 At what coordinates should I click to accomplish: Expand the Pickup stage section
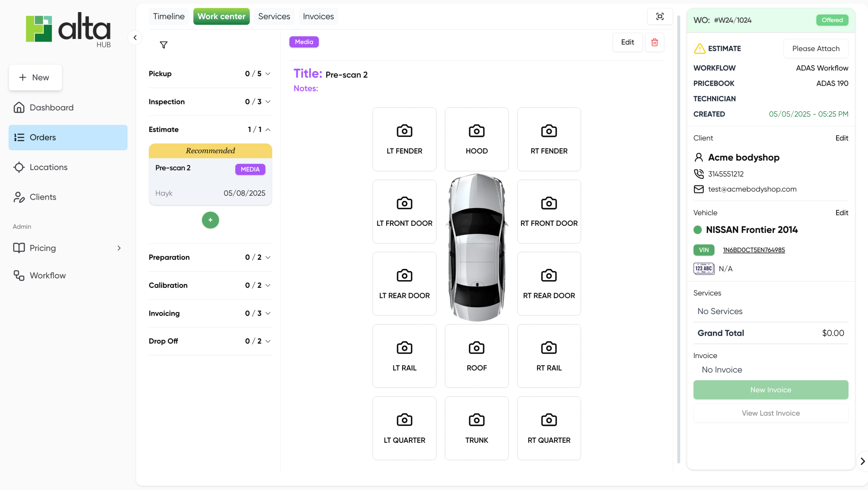(x=268, y=74)
